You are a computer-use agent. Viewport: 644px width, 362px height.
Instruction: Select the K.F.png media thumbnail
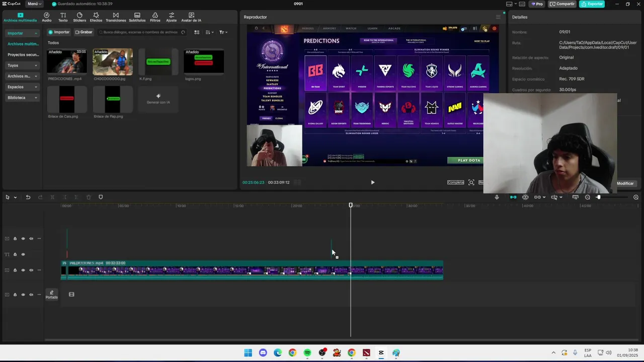click(158, 62)
